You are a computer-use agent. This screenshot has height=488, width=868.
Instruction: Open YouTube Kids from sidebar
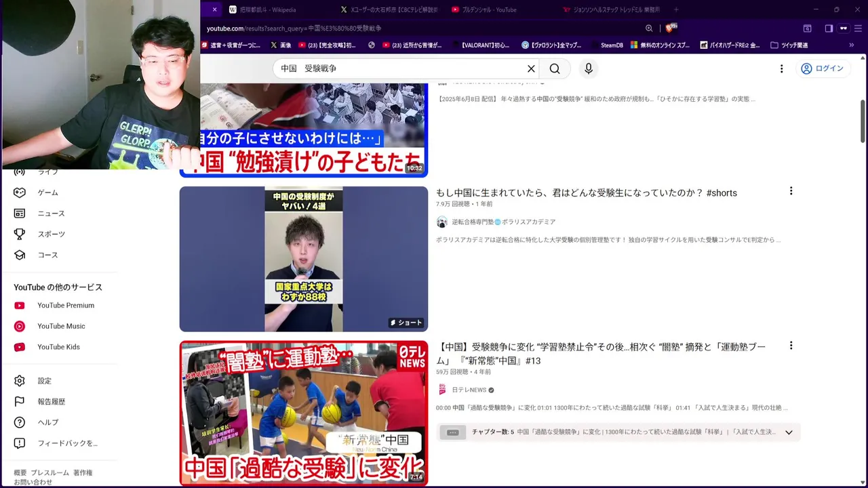(x=60, y=347)
